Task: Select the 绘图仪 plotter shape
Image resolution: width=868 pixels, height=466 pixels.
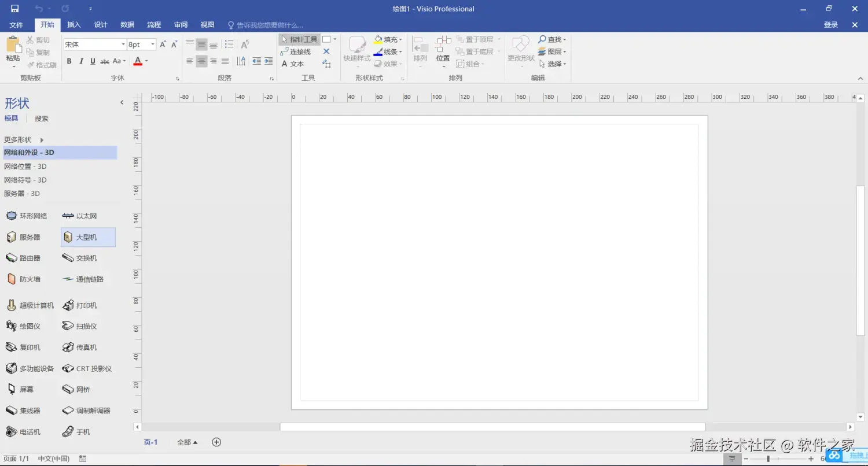Action: pyautogui.click(x=24, y=326)
